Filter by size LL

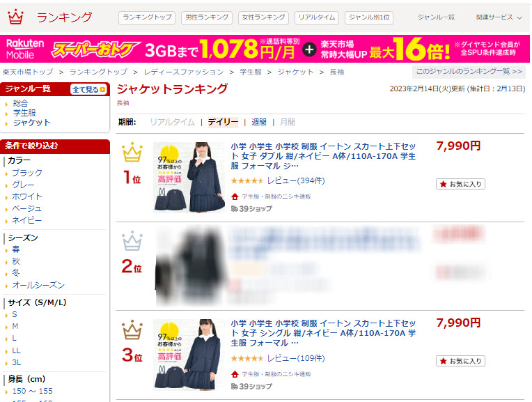coord(16,350)
